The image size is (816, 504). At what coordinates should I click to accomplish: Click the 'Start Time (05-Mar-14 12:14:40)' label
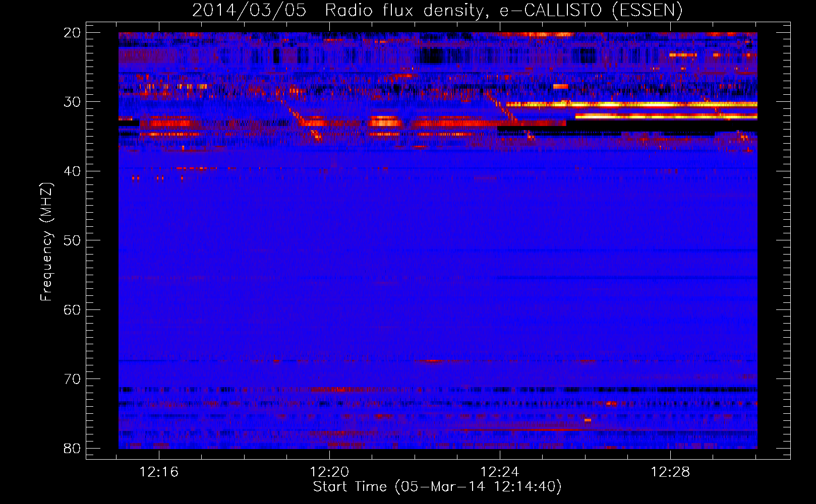pyautogui.click(x=437, y=487)
